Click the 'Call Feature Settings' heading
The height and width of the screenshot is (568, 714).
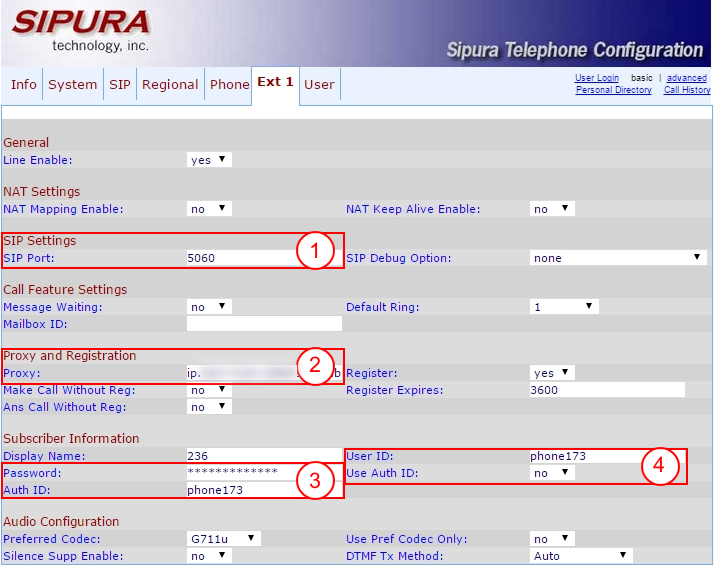[65, 290]
